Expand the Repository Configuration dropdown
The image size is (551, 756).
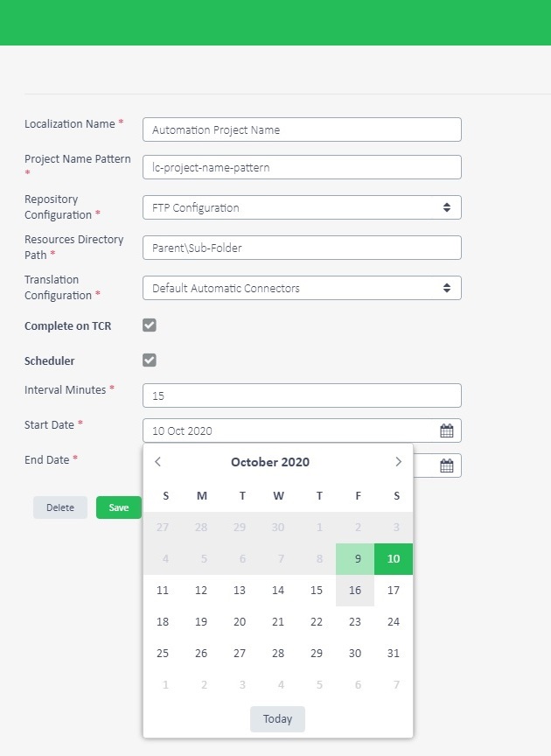click(x=302, y=207)
